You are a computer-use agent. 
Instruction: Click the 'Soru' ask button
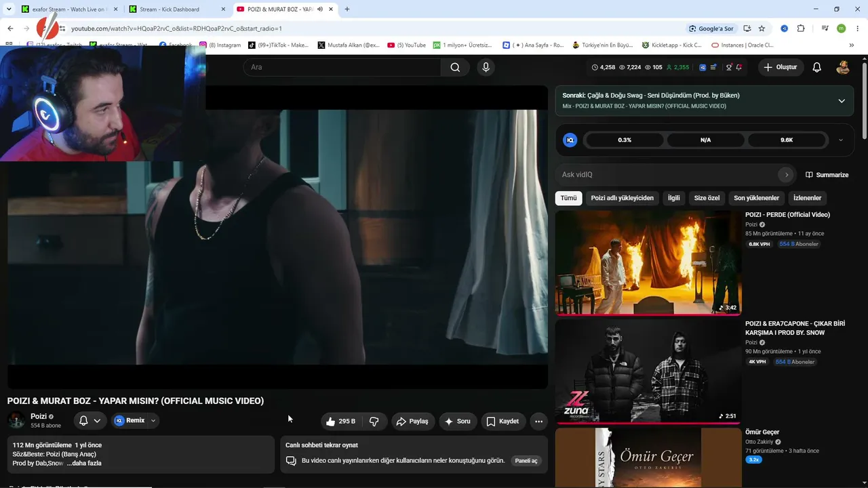(458, 421)
